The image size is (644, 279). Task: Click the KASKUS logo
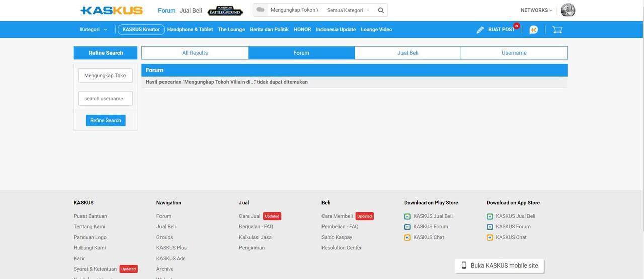coord(112,10)
